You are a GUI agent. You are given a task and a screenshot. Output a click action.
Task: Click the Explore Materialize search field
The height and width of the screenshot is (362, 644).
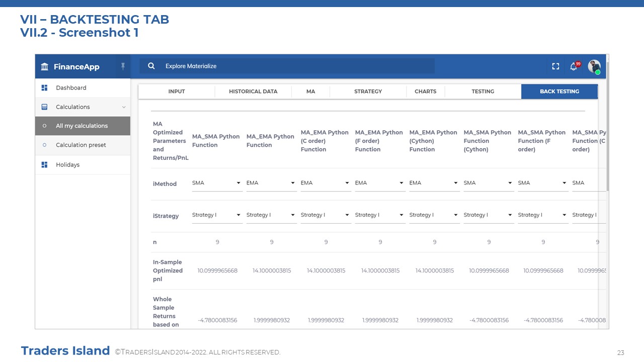pos(287,66)
